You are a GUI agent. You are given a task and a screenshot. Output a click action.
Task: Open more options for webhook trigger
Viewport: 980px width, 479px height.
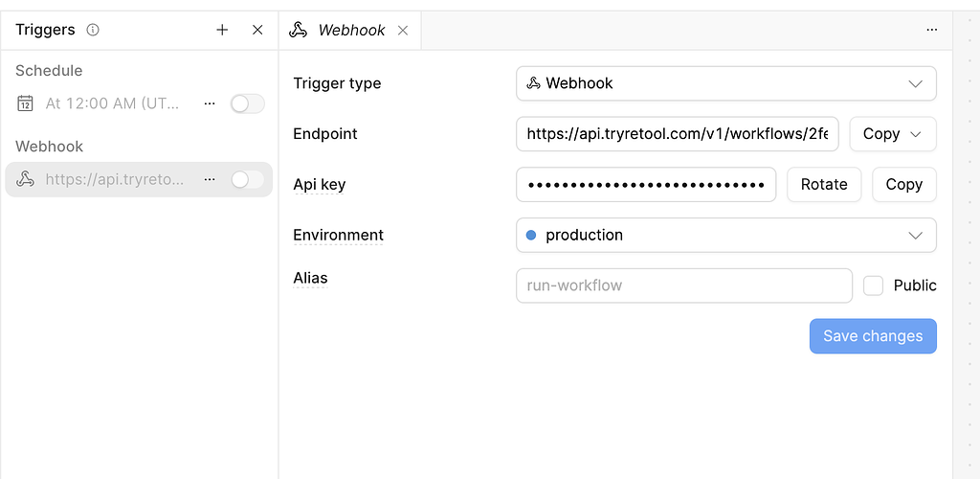tap(210, 179)
